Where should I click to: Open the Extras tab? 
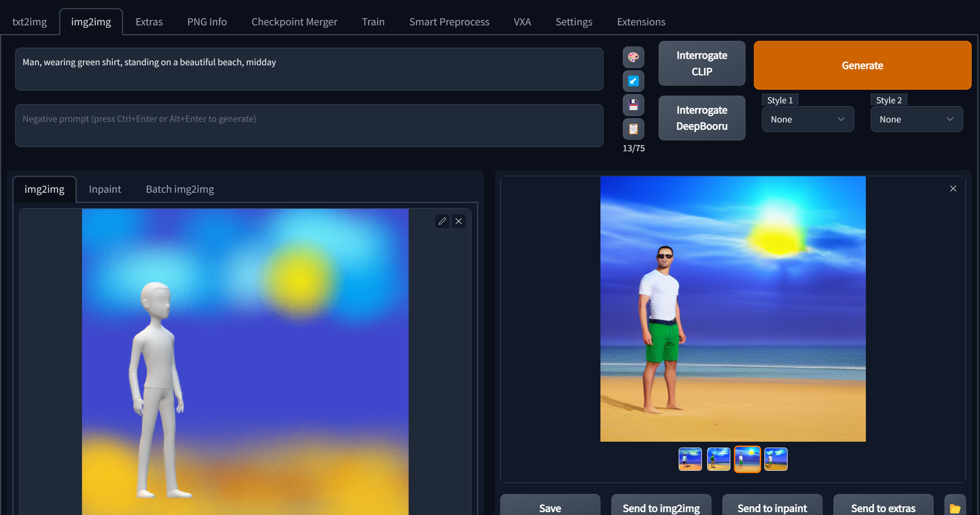point(149,22)
